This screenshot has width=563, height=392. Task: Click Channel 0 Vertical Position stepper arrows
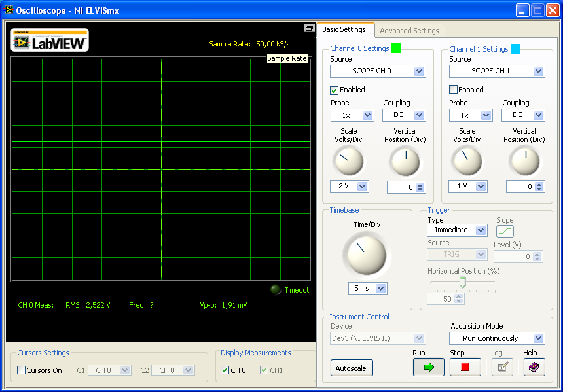pos(420,187)
